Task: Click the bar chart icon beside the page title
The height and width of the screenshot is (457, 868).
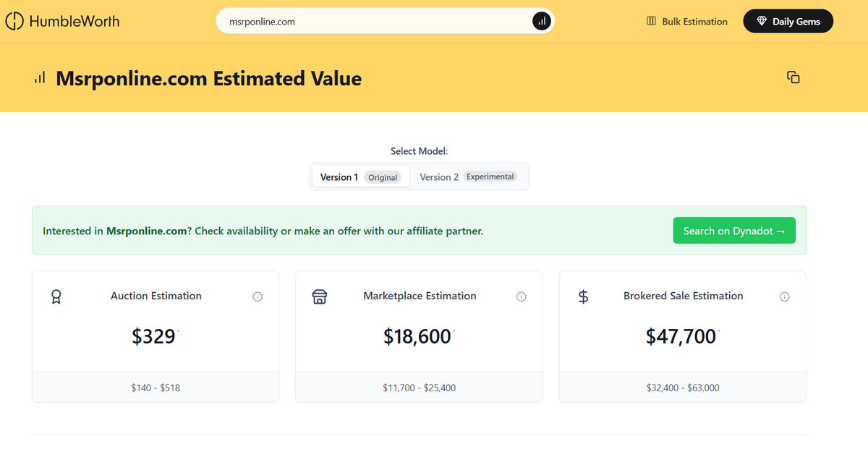Action: point(39,77)
